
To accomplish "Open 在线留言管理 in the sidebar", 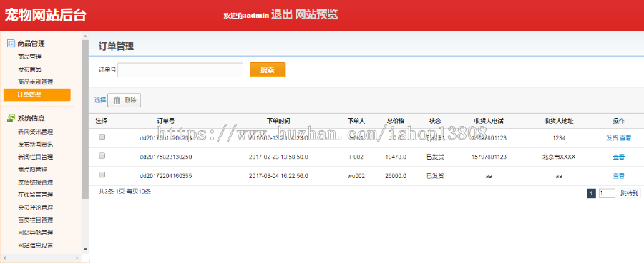I will (35, 195).
